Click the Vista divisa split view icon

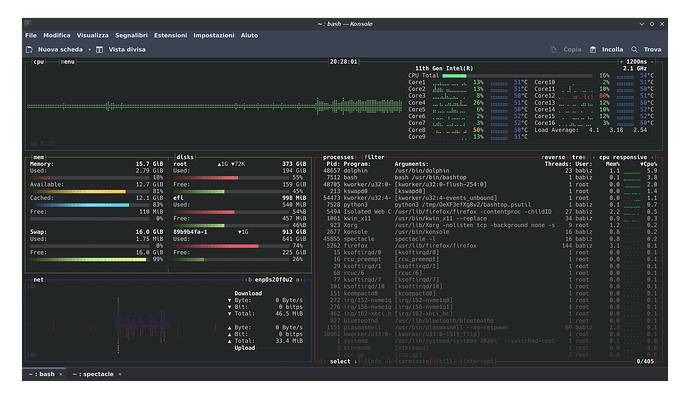[101, 49]
